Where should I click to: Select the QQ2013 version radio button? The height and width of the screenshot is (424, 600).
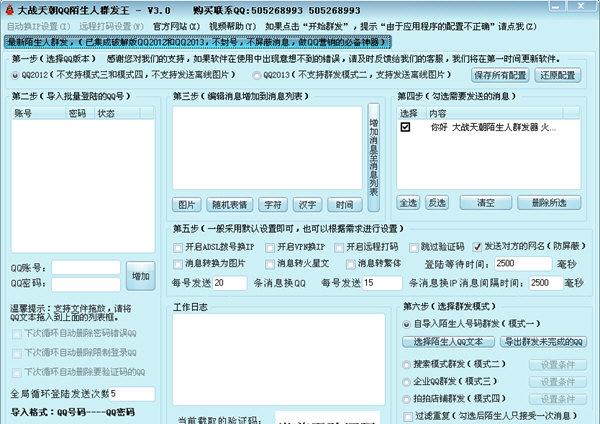point(257,75)
